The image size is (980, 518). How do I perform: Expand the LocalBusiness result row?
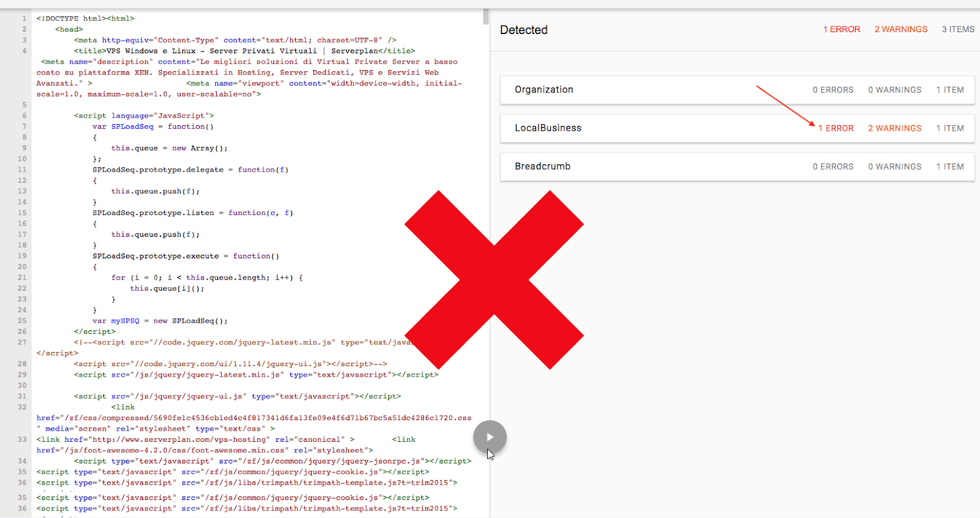pyautogui.click(x=737, y=128)
